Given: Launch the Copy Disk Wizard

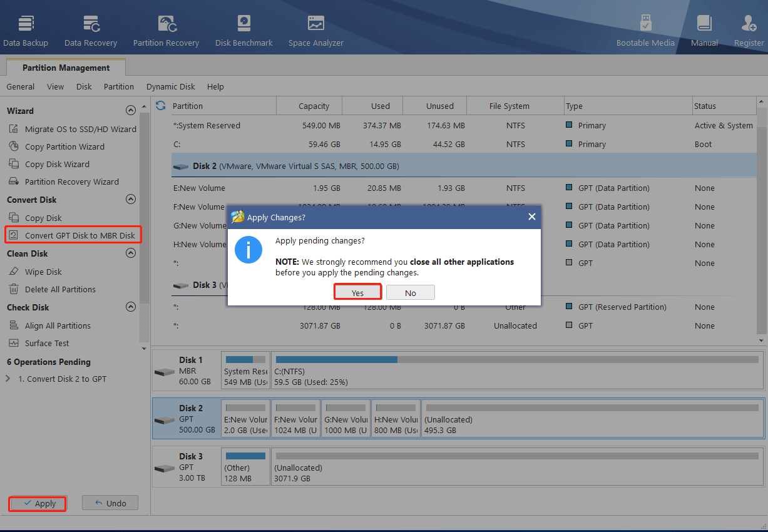Looking at the screenshot, I should [49, 164].
